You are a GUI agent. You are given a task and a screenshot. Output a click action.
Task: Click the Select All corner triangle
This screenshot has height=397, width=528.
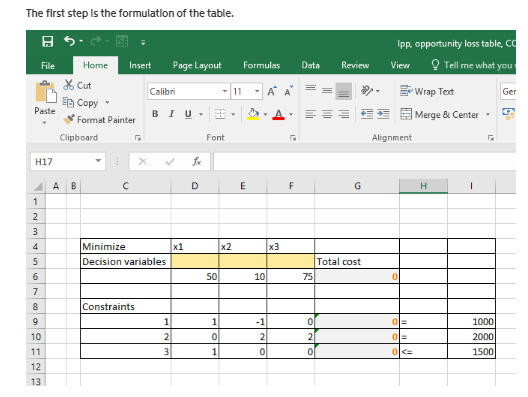click(x=38, y=186)
